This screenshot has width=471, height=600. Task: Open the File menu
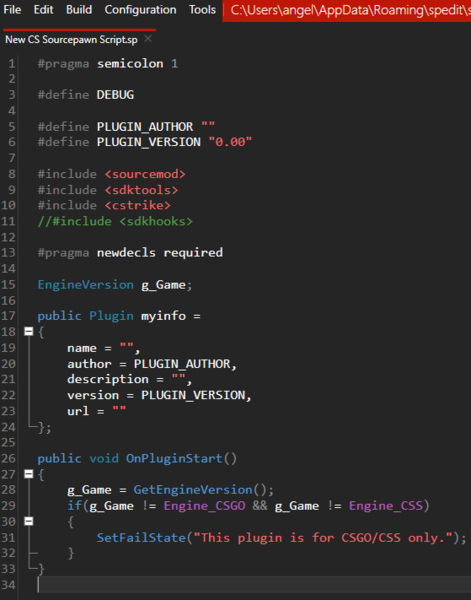click(12, 10)
